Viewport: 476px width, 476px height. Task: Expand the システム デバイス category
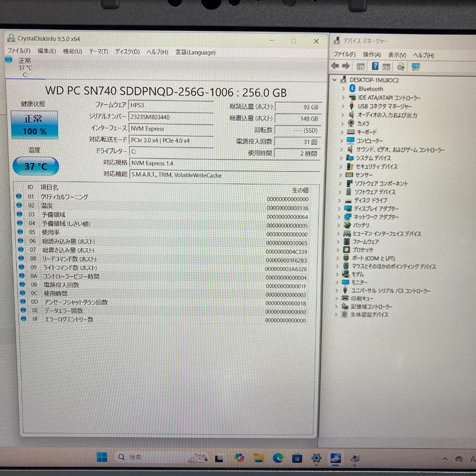[341, 158]
